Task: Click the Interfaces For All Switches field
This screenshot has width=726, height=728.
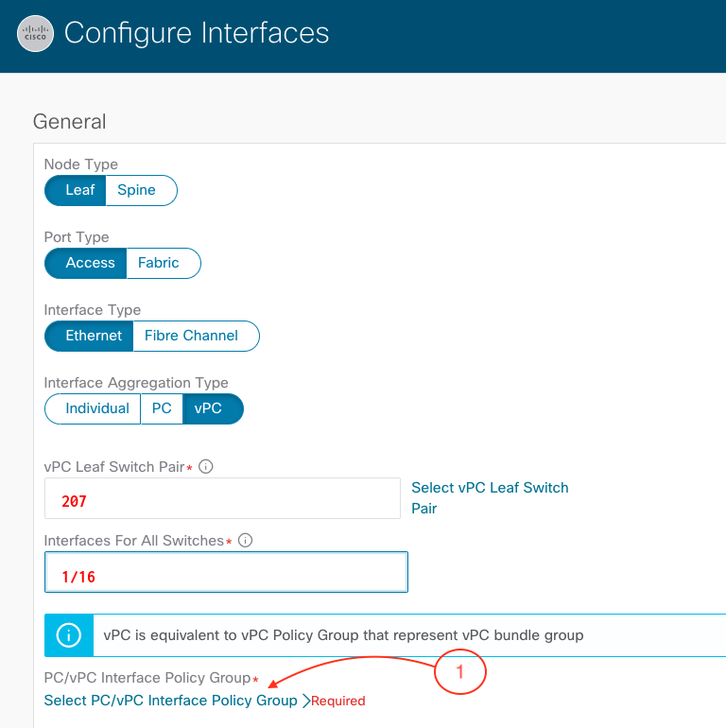Action: (226, 573)
